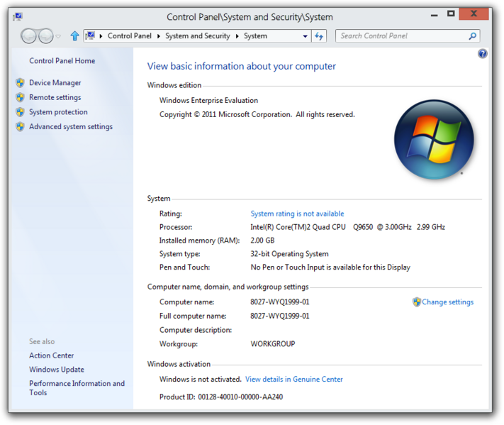Select System and Security in the address bar

(197, 36)
